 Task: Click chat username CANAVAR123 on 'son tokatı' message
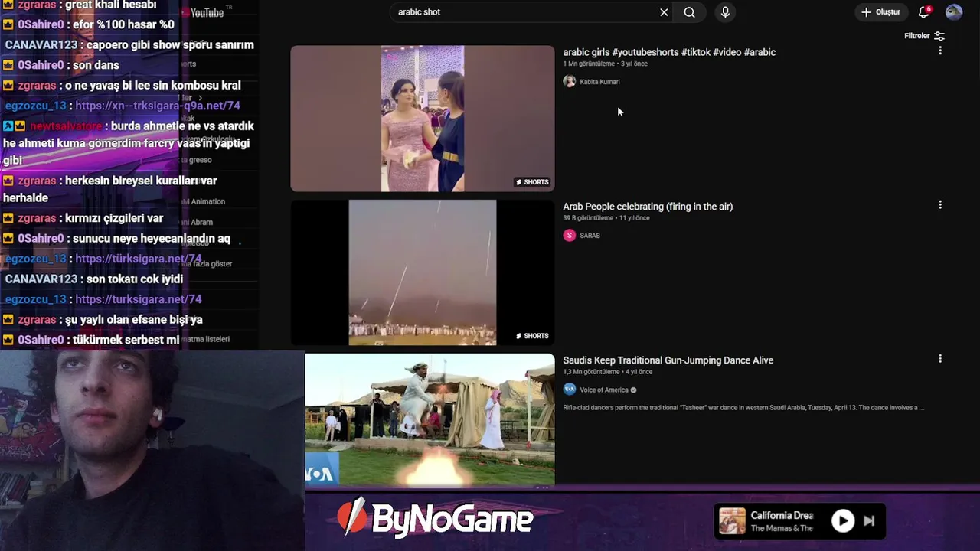click(41, 279)
